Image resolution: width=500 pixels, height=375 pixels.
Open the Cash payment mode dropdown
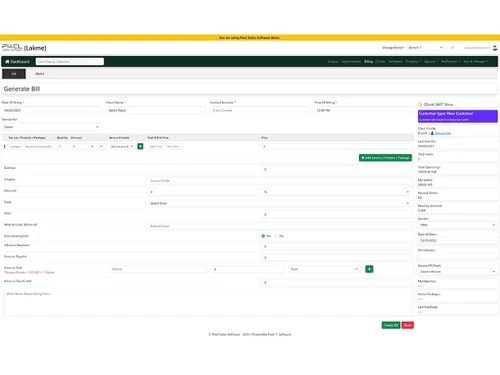point(324,269)
